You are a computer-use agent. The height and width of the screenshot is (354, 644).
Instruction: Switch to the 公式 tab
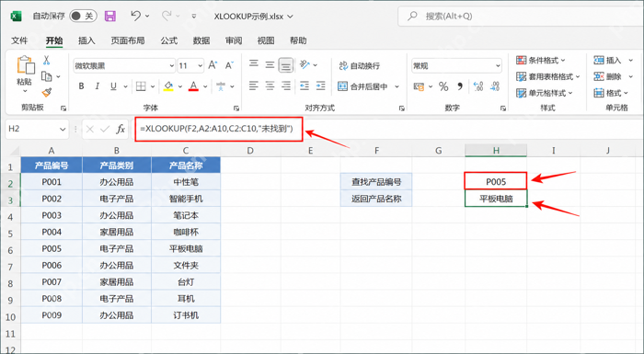(168, 40)
